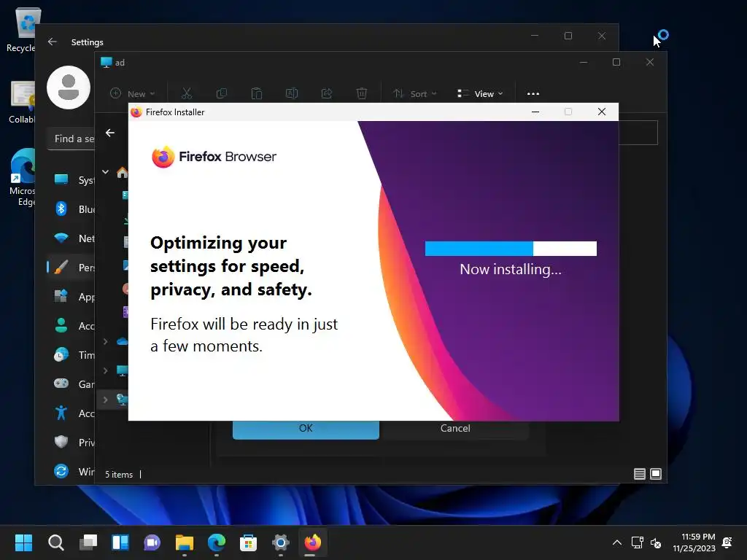Minimize the Firefox Installer window
The image size is (747, 560).
tap(535, 112)
